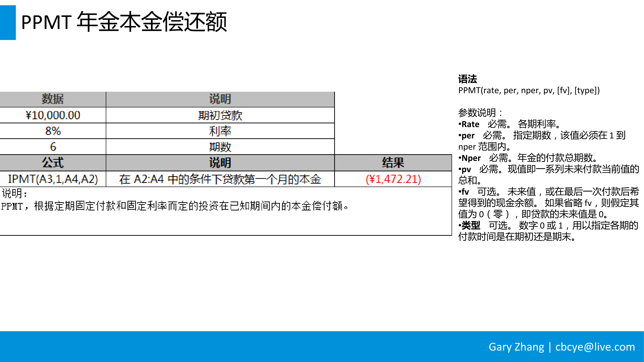This screenshot has width=644, height=362.
Task: Click the '•Rate 必需。各期利率。' bullet
Action: [510, 124]
